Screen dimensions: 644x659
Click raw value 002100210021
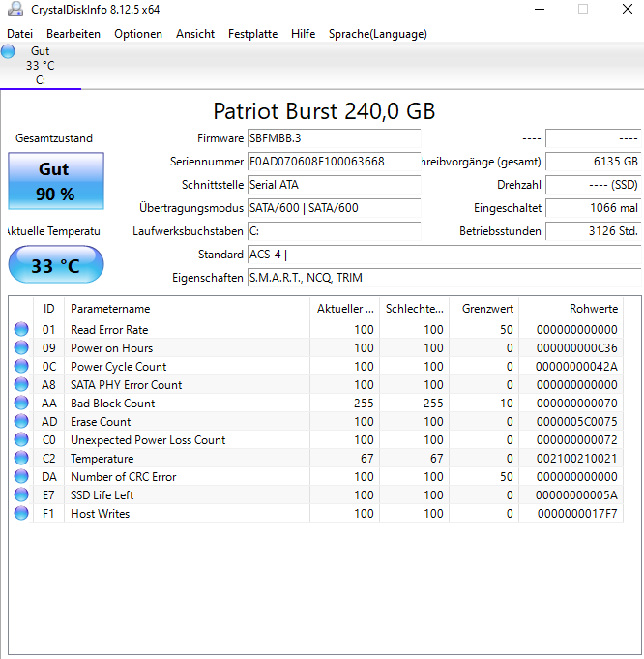(576, 459)
